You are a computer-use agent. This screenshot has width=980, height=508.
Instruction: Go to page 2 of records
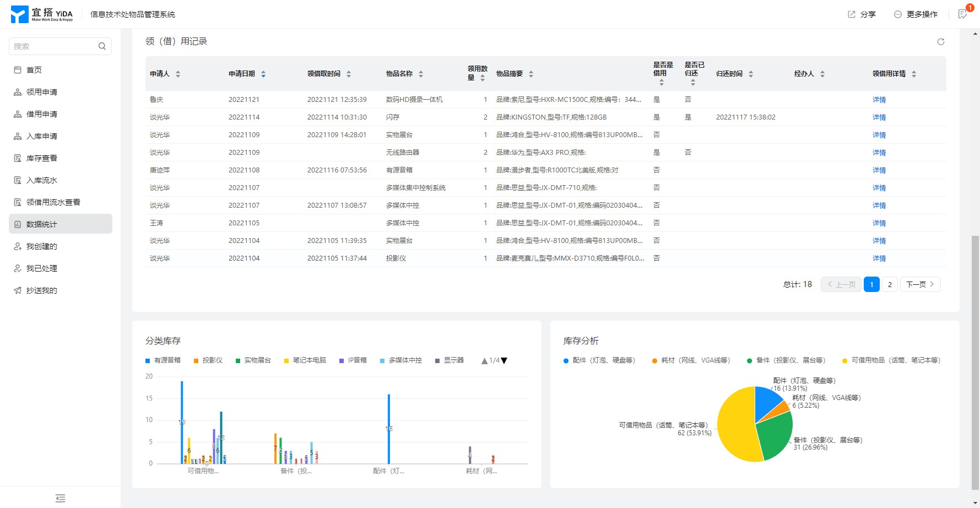click(x=890, y=284)
